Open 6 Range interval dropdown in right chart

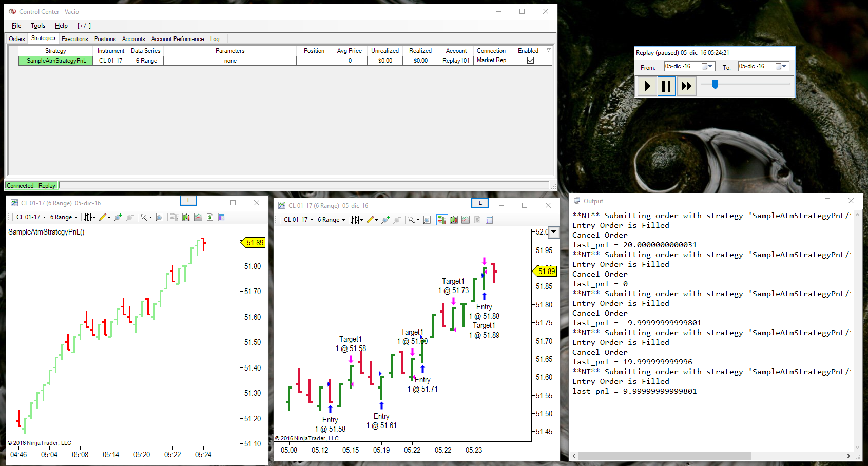[331, 220]
